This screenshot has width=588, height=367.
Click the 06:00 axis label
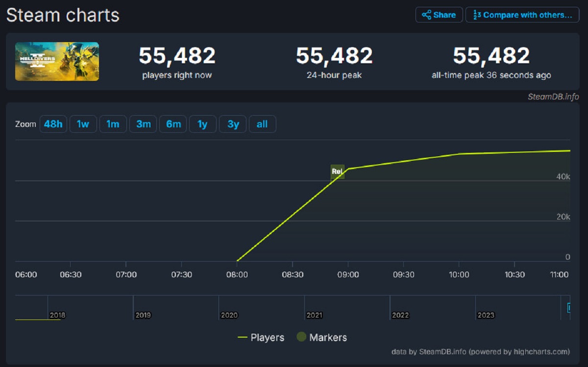point(26,274)
